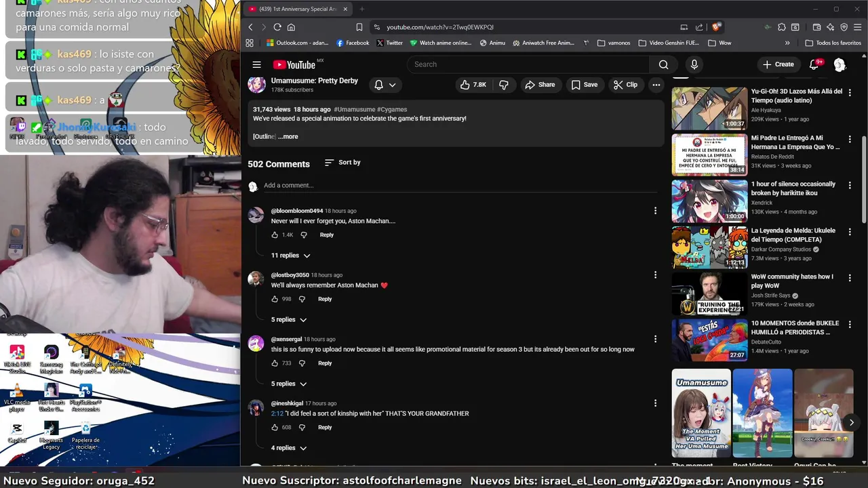Open browser home page button
Viewport: 868px width, 488px height.
pyautogui.click(x=291, y=27)
